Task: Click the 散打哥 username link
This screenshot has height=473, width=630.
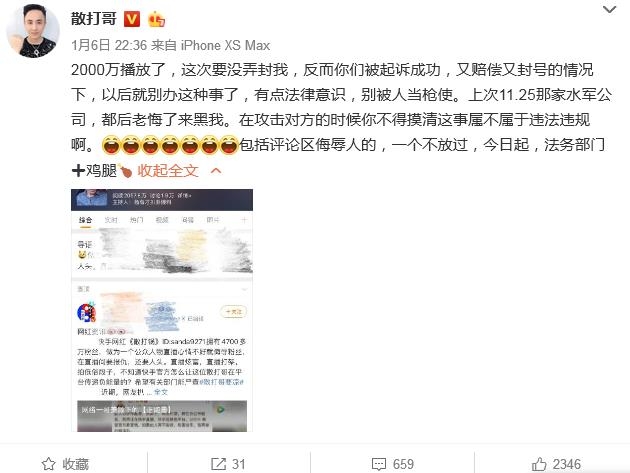Action: pyautogui.click(x=94, y=18)
